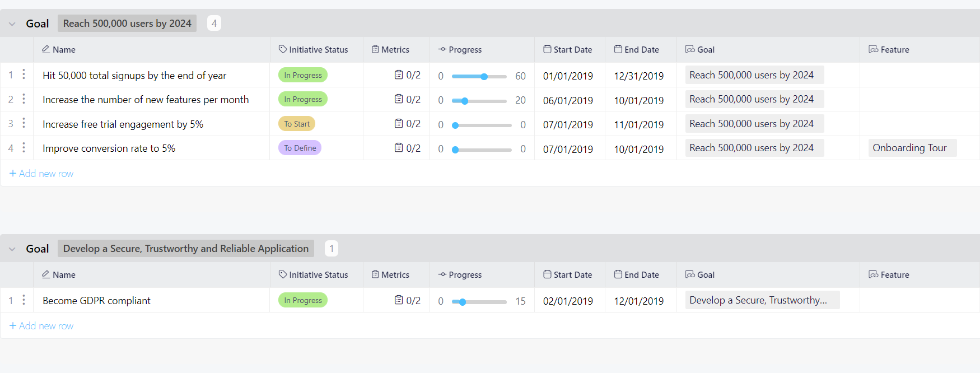Click name cell Increase free trial engagement by 5%
Screen dimensions: 980x373
[152, 124]
